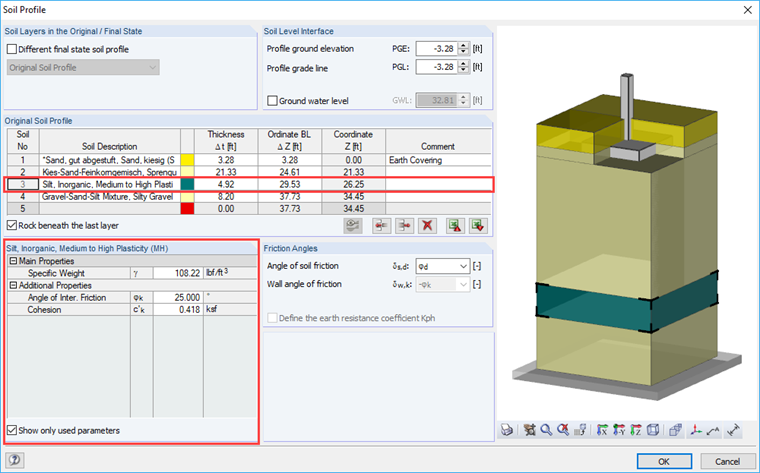Insert a row after the selected soil layer

(x=404, y=226)
